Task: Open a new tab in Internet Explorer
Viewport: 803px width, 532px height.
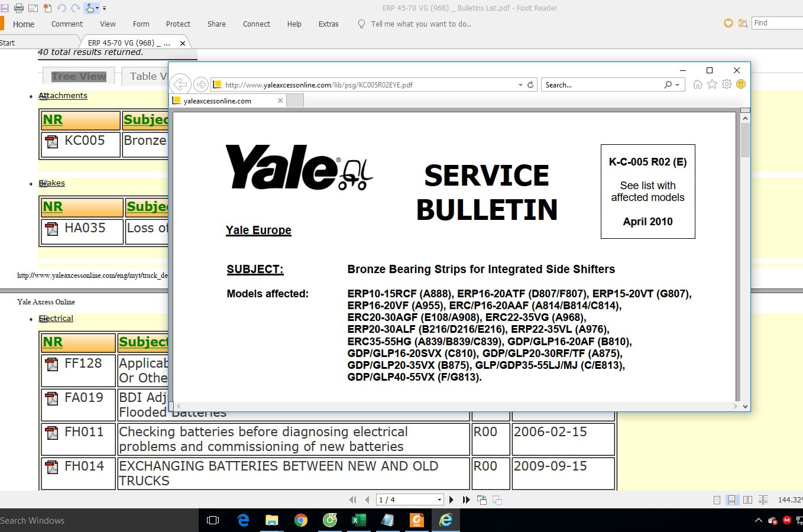Action: click(x=295, y=100)
